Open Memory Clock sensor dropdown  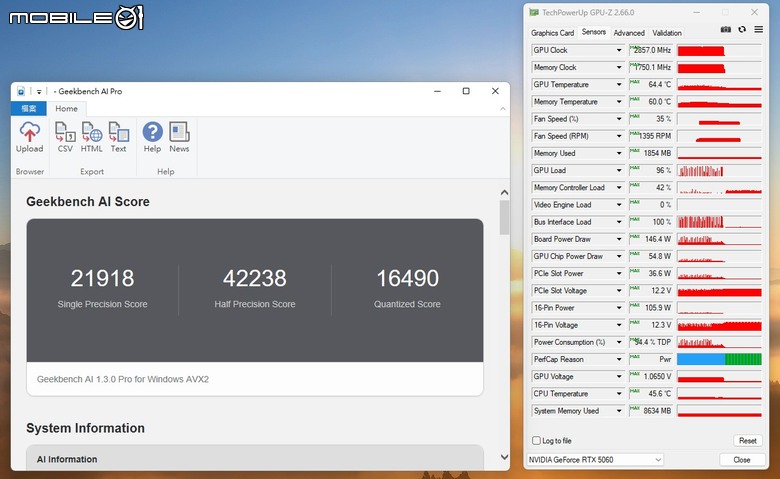[x=619, y=67]
